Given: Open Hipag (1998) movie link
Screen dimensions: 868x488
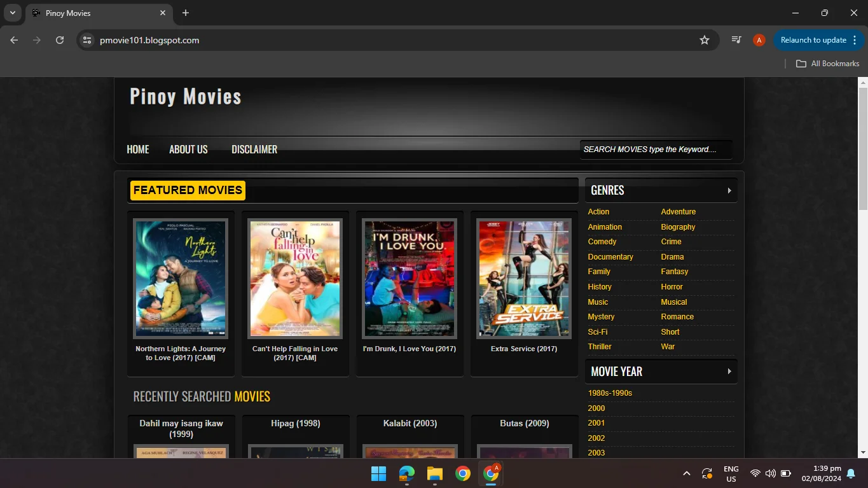Looking at the screenshot, I should point(296,423).
